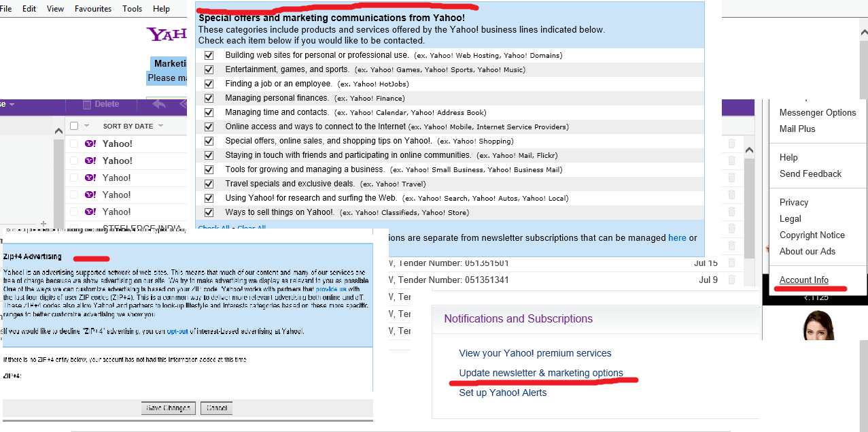Open the Compose dropdown arrow in purple toolbar
Image resolution: width=868 pixels, height=432 pixels.
[x=11, y=105]
